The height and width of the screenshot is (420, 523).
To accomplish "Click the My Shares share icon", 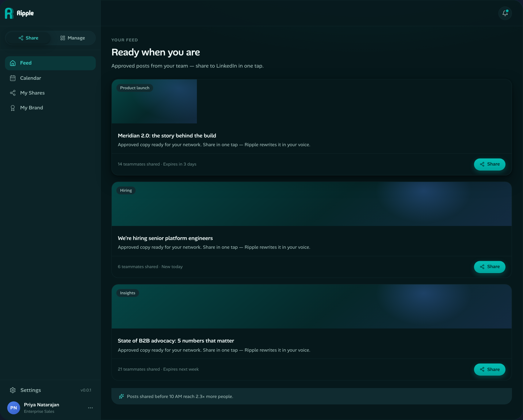I will (x=13, y=93).
